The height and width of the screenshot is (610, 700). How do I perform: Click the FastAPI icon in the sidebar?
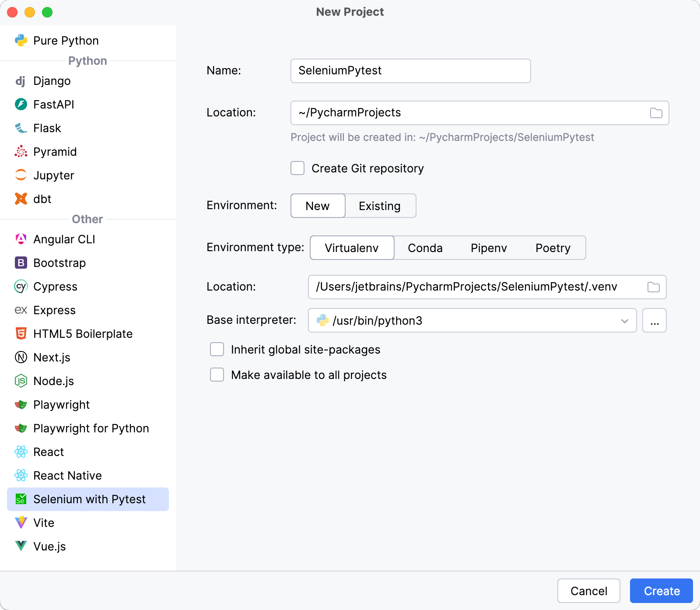tap(21, 105)
